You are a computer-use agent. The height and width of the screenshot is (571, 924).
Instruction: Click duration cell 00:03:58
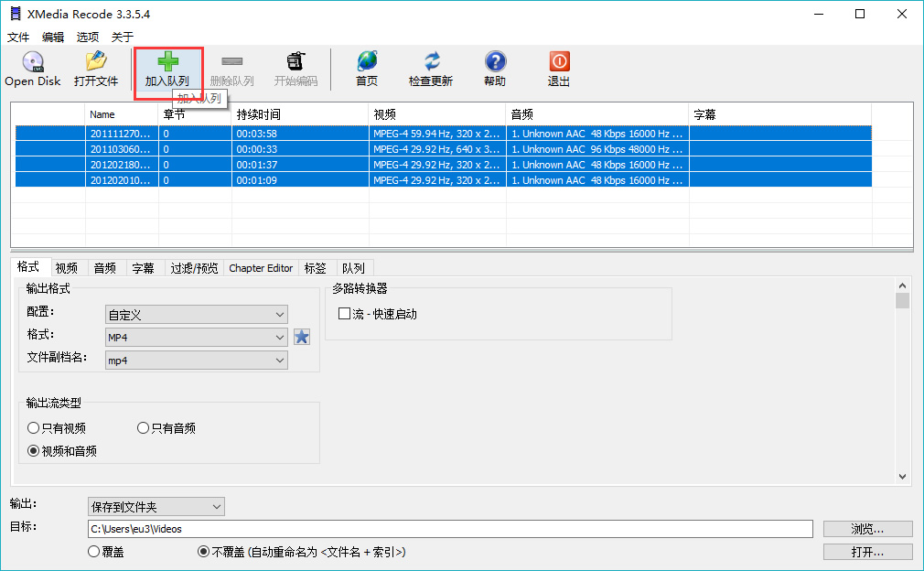[300, 134]
